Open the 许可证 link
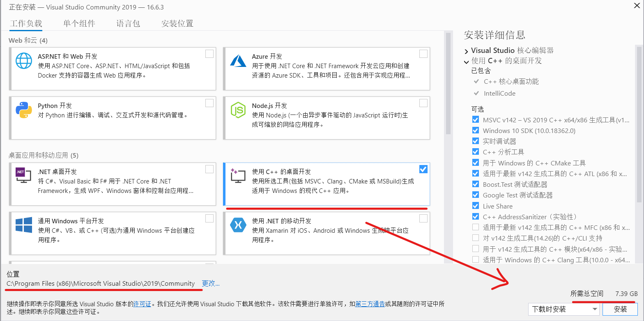This screenshot has width=644, height=321. 143,304
